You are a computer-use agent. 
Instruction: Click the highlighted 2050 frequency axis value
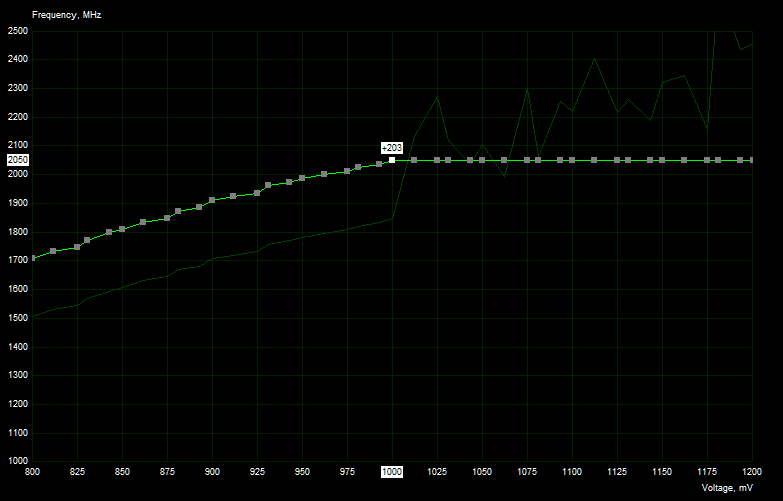pos(18,160)
